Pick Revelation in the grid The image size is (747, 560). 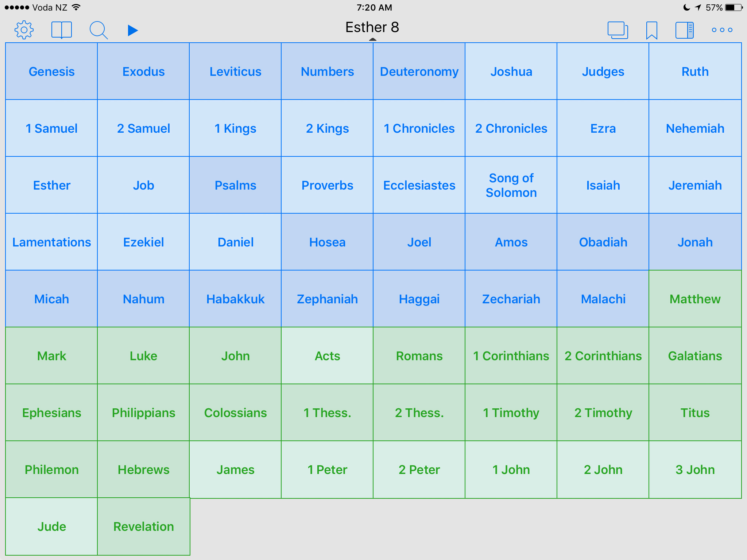[143, 526]
